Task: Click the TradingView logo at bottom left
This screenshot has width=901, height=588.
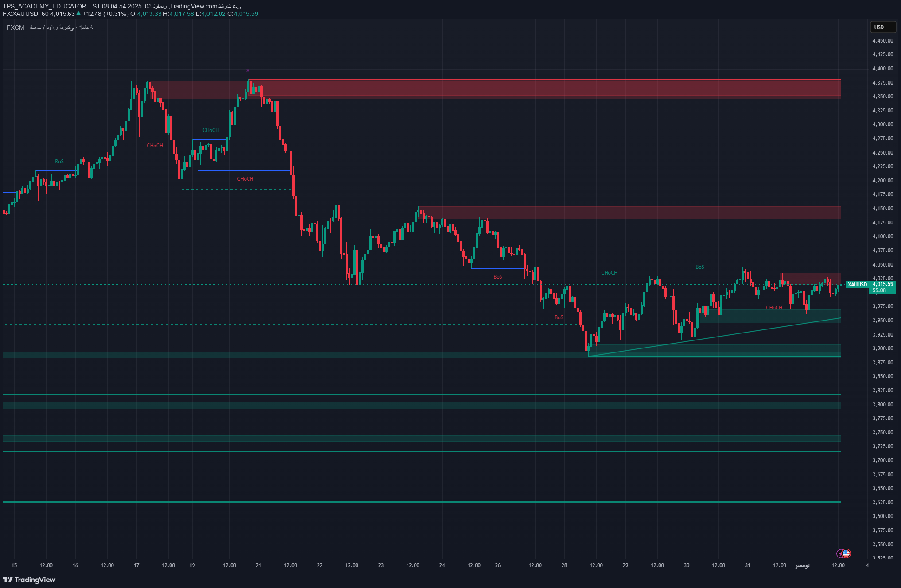Action: 29,580
